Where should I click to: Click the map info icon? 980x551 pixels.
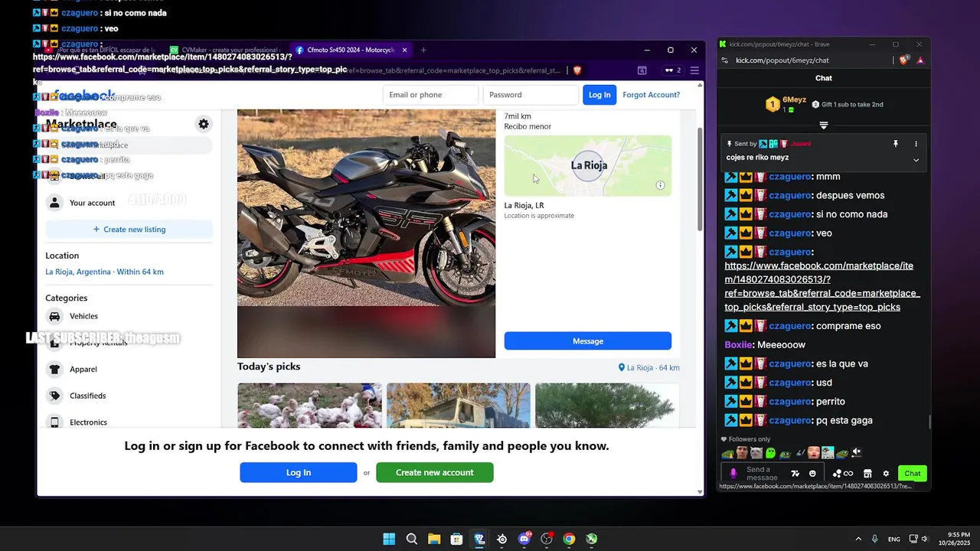coord(661,185)
